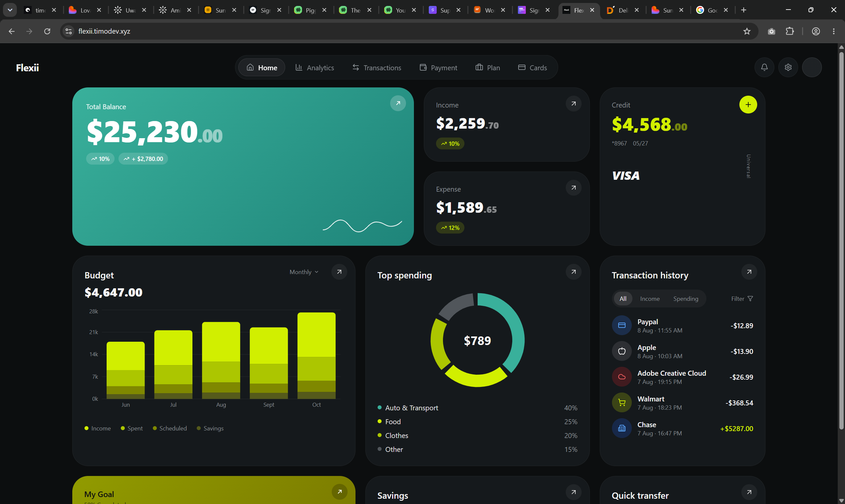The width and height of the screenshot is (845, 504).
Task: Toggle Spent series in budget legend
Action: click(x=132, y=428)
